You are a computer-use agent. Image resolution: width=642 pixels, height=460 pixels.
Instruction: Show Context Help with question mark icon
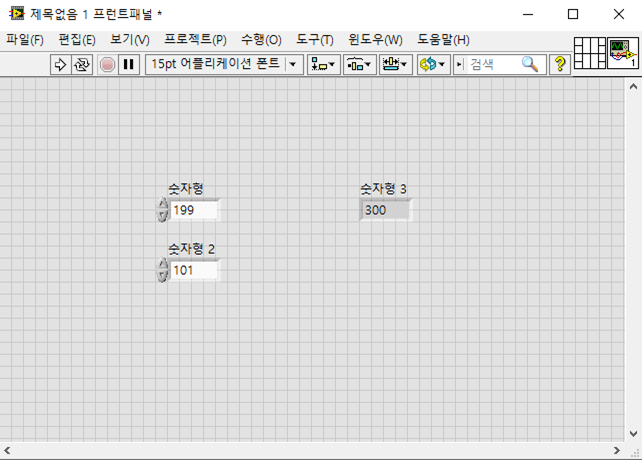point(560,64)
